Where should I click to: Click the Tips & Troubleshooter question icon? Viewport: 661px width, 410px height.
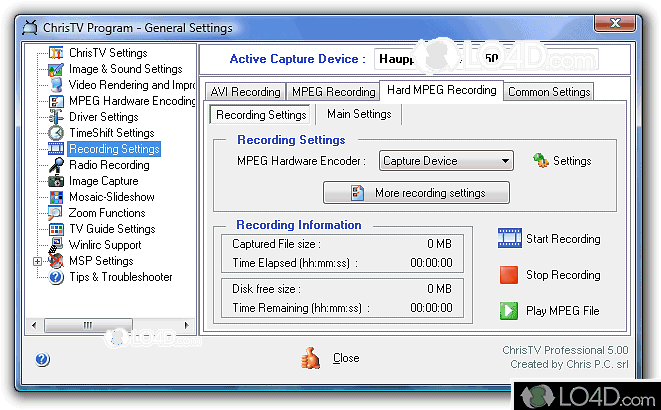(x=56, y=277)
